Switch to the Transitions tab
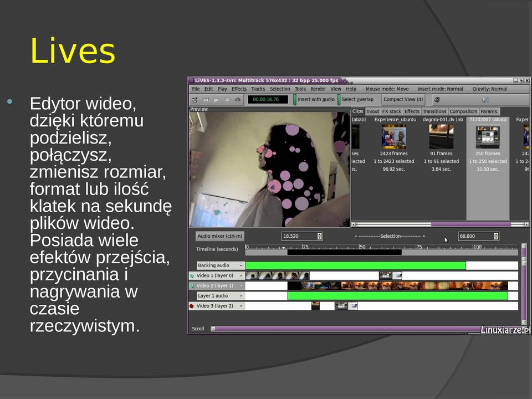The width and height of the screenshot is (532, 399). point(434,111)
